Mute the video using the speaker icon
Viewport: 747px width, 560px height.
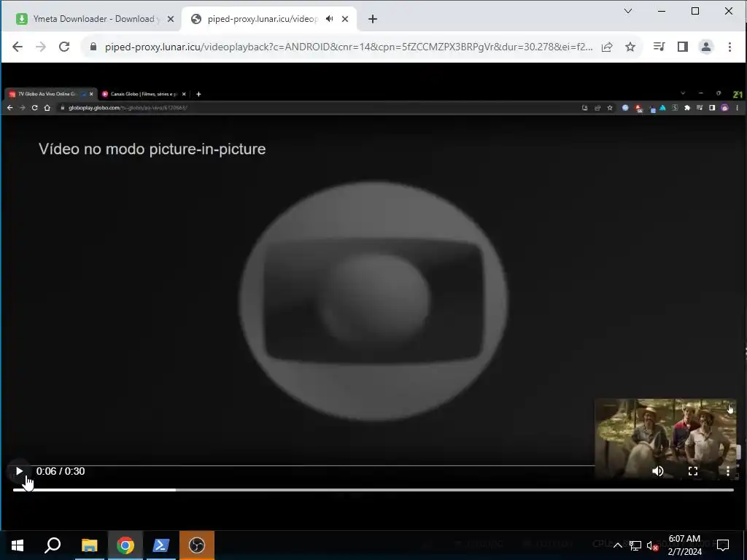(x=657, y=471)
